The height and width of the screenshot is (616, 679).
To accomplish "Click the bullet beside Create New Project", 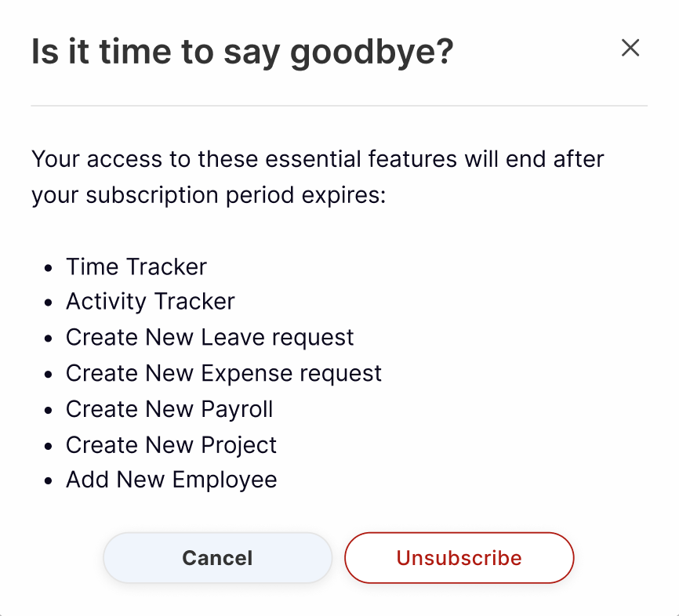I will click(49, 447).
